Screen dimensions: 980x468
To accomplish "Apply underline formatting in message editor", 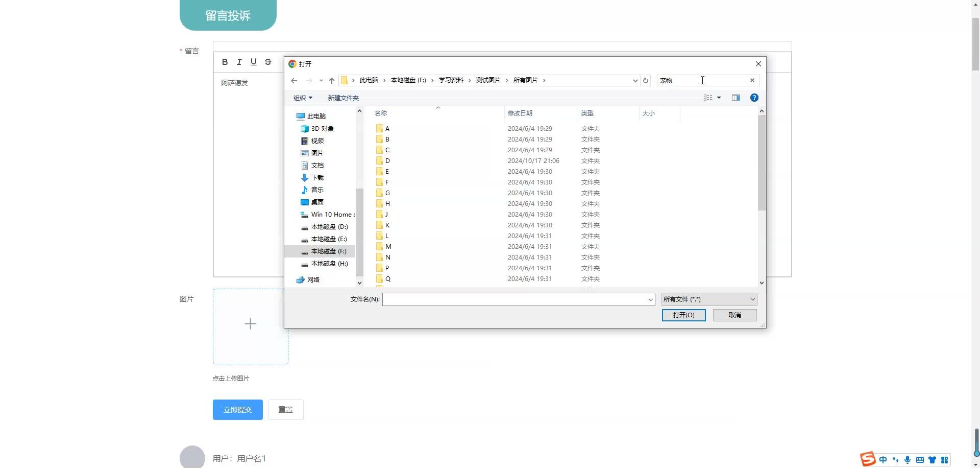I will [254, 62].
